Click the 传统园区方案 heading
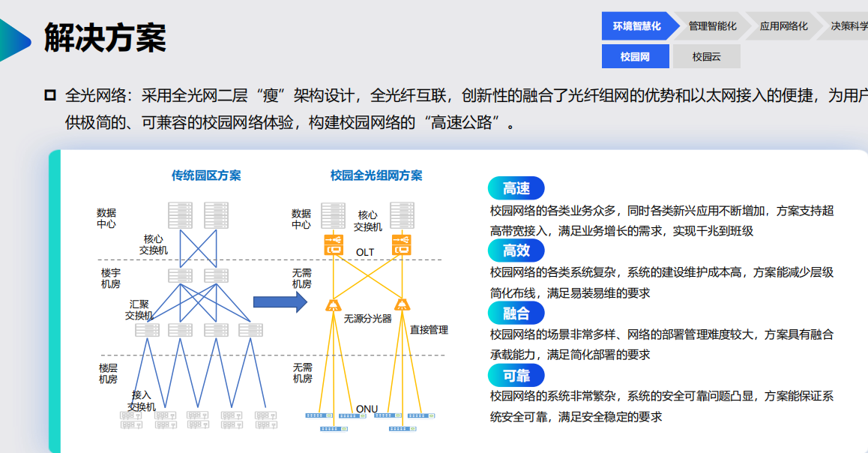The image size is (868, 453). point(206,175)
